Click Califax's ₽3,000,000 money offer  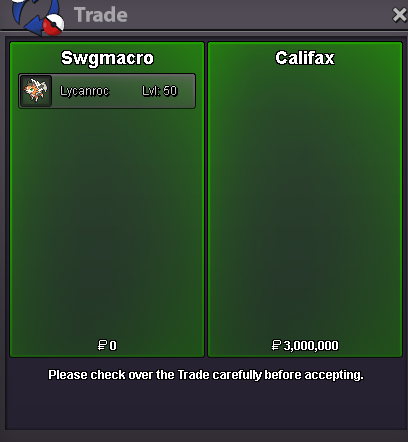tap(305, 345)
